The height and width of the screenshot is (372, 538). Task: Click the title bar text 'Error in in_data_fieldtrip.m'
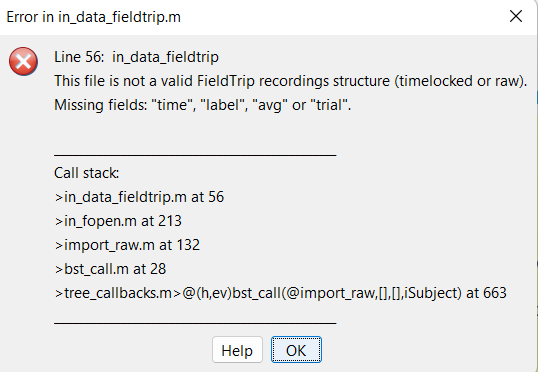[93, 17]
